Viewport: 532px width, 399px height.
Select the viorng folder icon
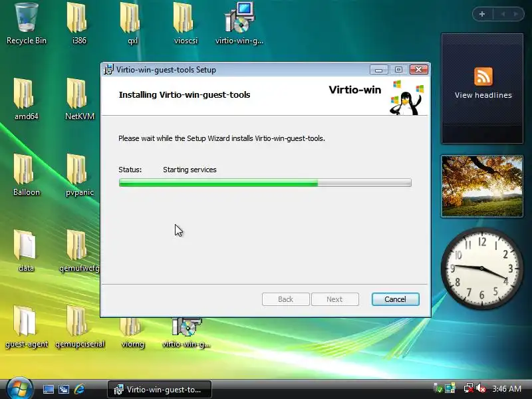point(132,333)
